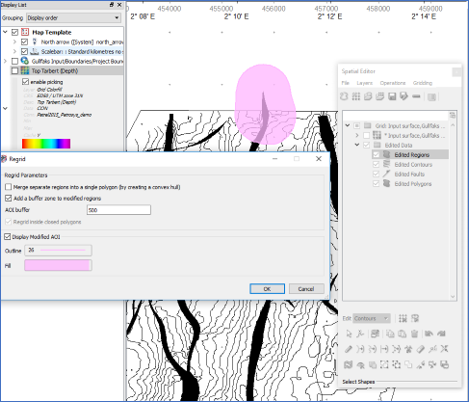Open the Edit Contours combo box

[x=371, y=318]
